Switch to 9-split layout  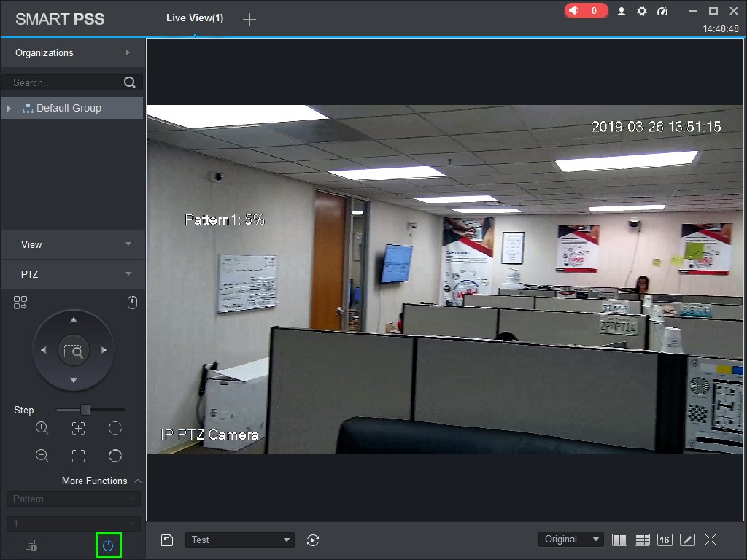point(642,540)
